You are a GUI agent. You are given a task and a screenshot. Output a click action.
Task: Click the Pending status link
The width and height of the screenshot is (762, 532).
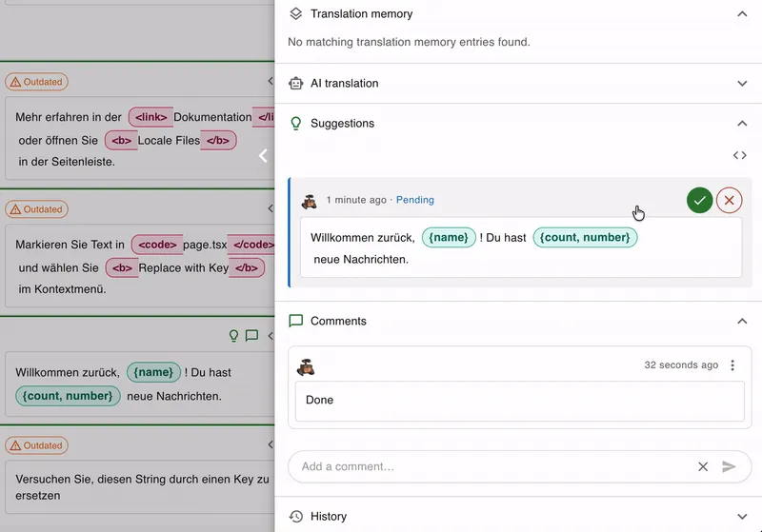415,200
